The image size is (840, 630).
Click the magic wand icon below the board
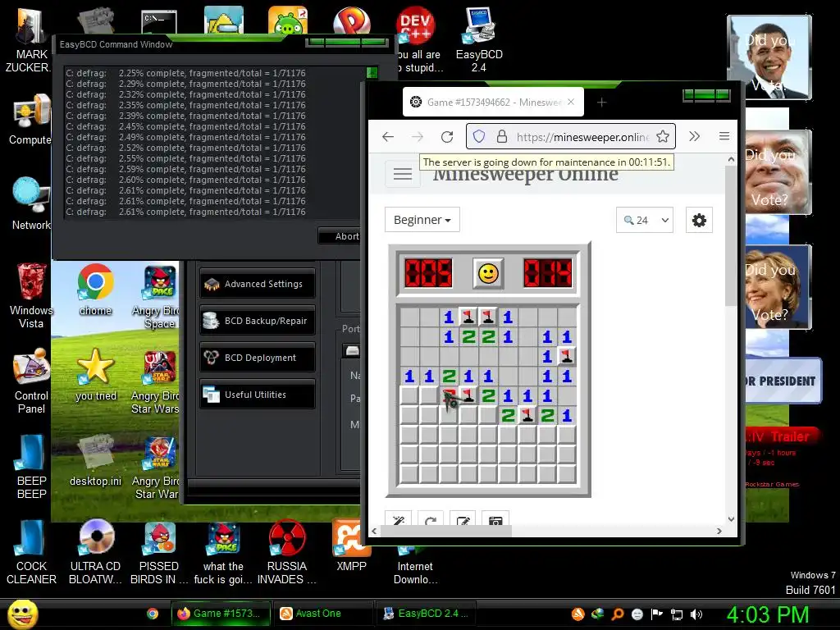[398, 520]
